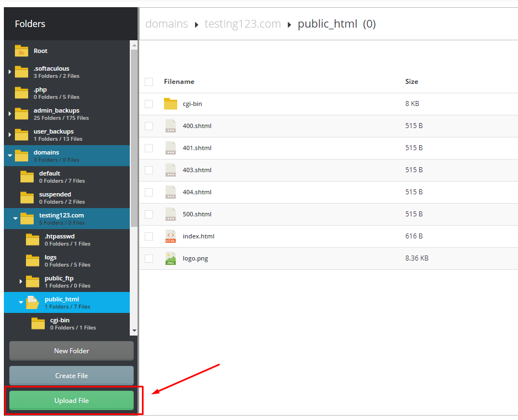Screen dimensions: 518x420
Task: Select the logs folder label in tree
Action: pos(51,258)
